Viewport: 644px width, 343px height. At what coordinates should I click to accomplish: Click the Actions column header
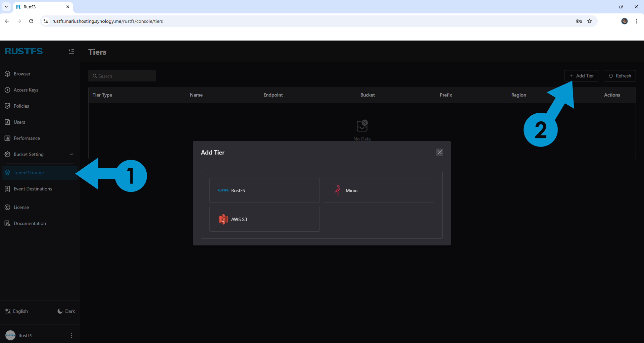click(612, 95)
